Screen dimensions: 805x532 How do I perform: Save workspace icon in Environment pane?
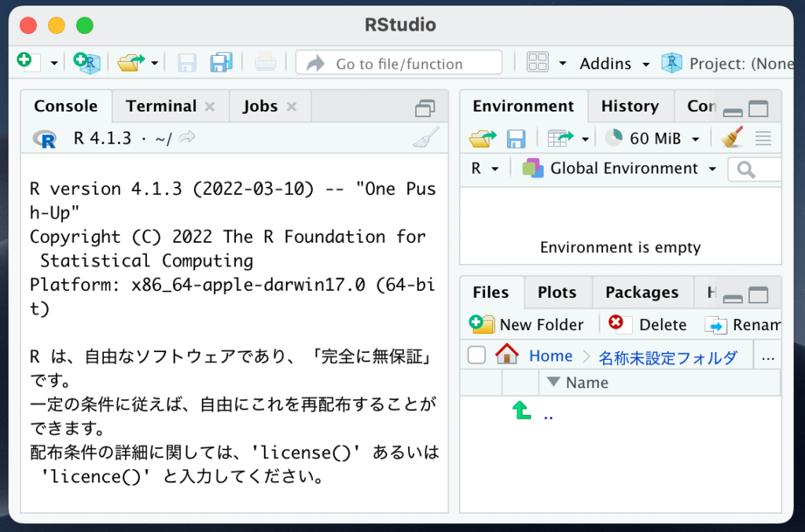pyautogui.click(x=516, y=138)
